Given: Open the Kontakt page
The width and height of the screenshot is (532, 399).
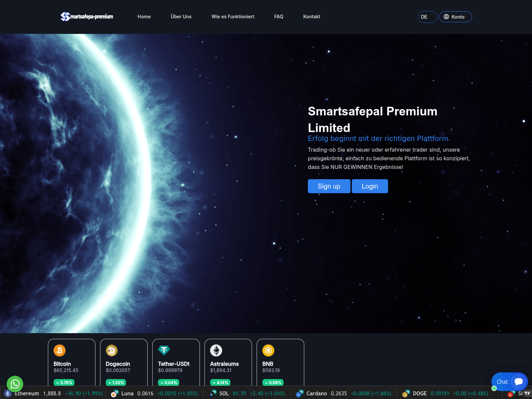Looking at the screenshot, I should pos(312,17).
